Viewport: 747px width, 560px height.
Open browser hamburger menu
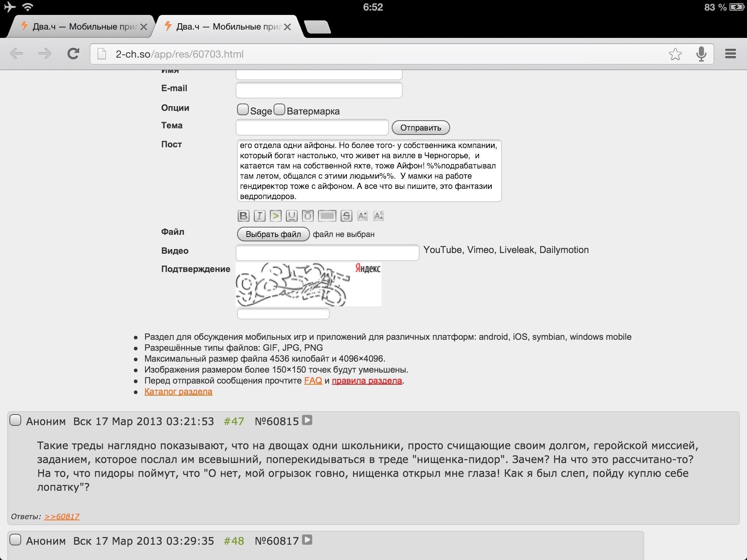click(730, 54)
